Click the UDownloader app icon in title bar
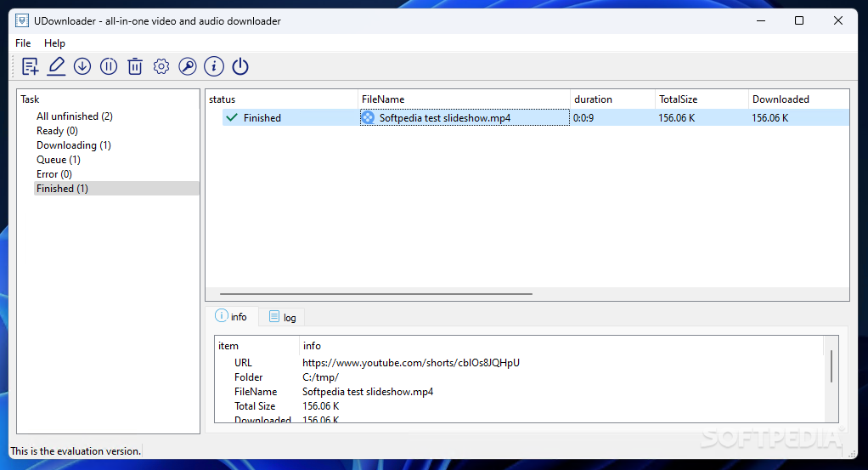 tap(22, 21)
